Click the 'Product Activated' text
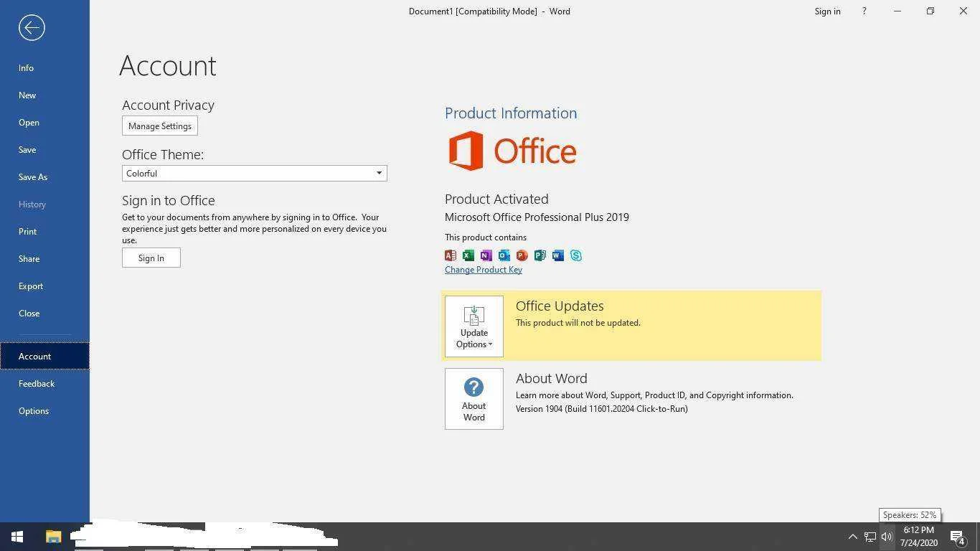Image resolution: width=980 pixels, height=551 pixels. point(496,199)
